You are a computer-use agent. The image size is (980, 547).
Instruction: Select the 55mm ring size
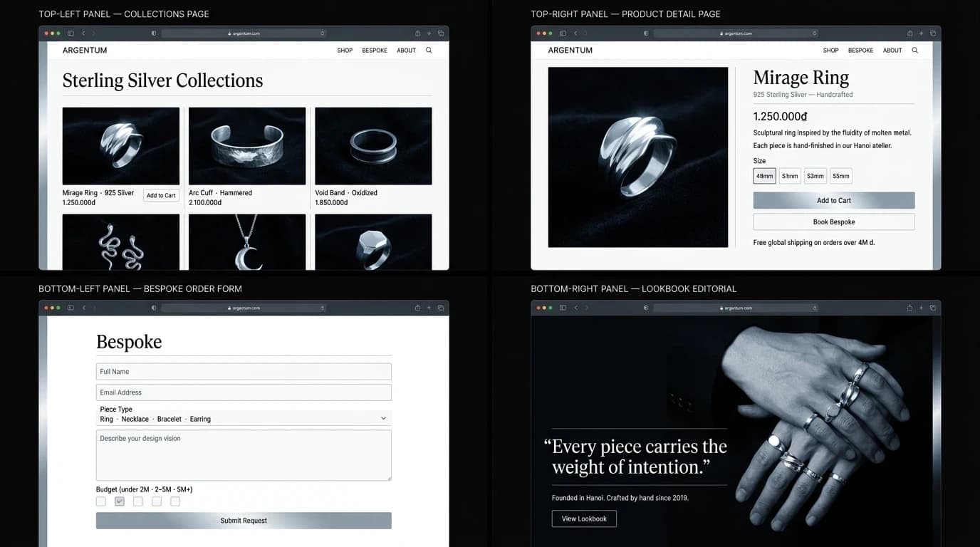pyautogui.click(x=841, y=176)
